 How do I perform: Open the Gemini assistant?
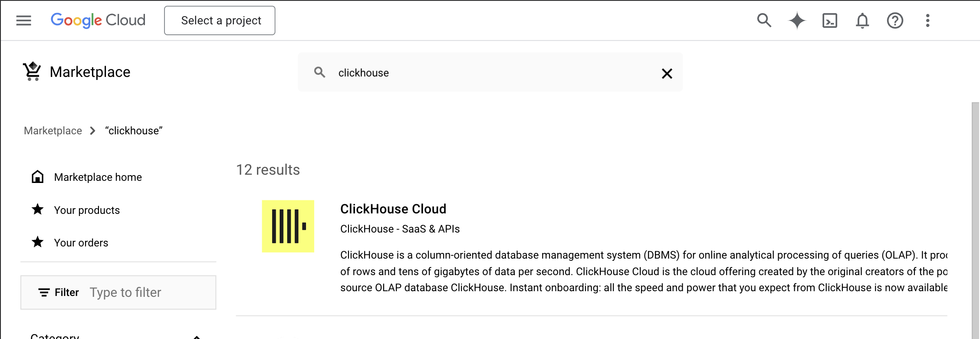click(797, 20)
